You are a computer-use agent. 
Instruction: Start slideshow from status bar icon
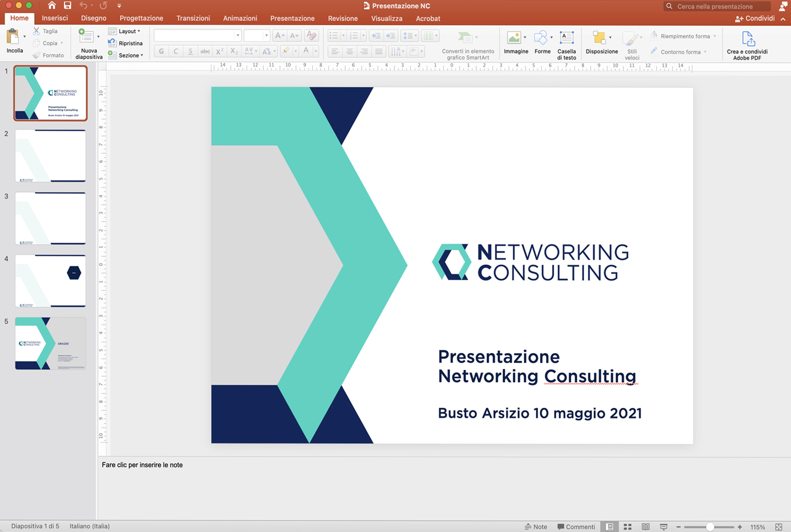click(664, 527)
